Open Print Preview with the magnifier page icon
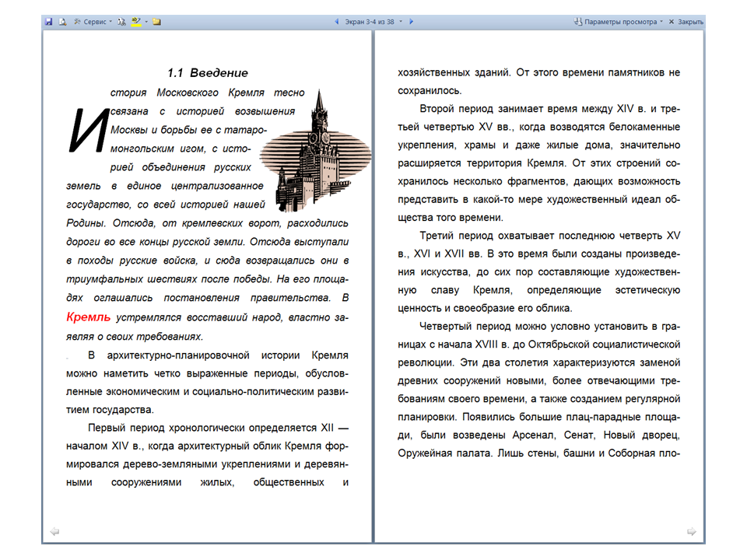Screen dimensions: 747x560 61,22
